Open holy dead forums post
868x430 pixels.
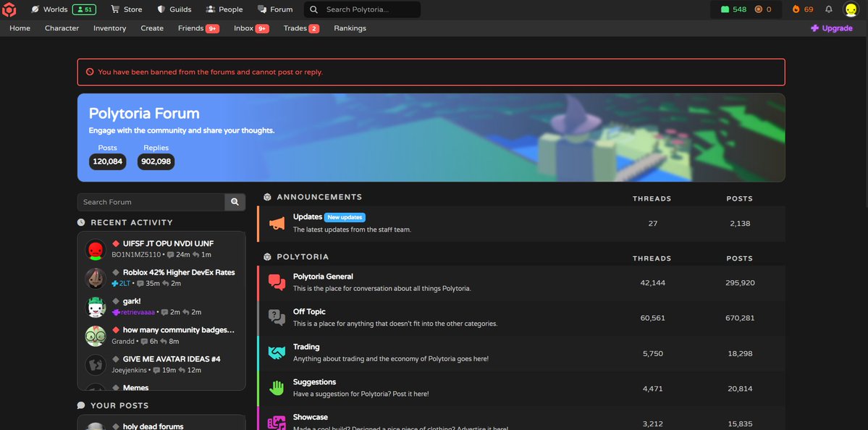pyautogui.click(x=153, y=426)
